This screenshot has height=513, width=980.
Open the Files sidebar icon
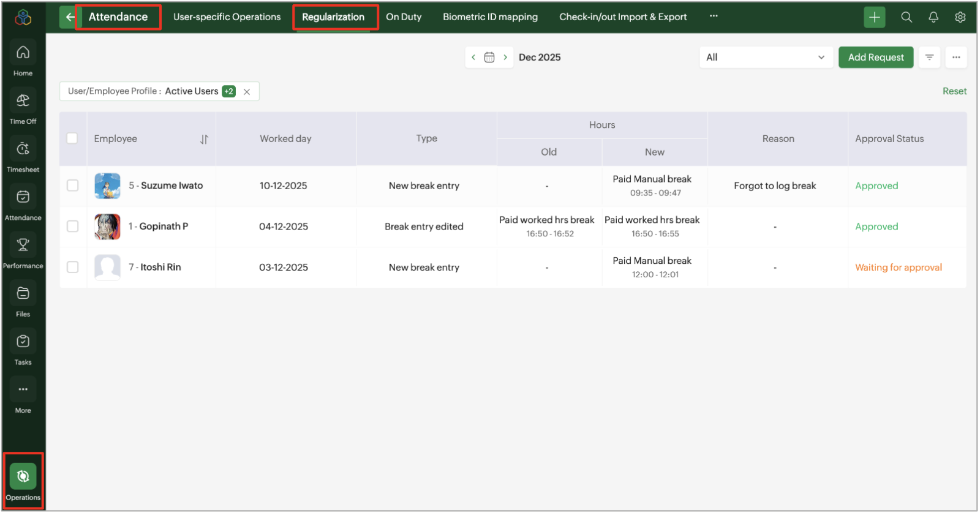click(x=23, y=294)
